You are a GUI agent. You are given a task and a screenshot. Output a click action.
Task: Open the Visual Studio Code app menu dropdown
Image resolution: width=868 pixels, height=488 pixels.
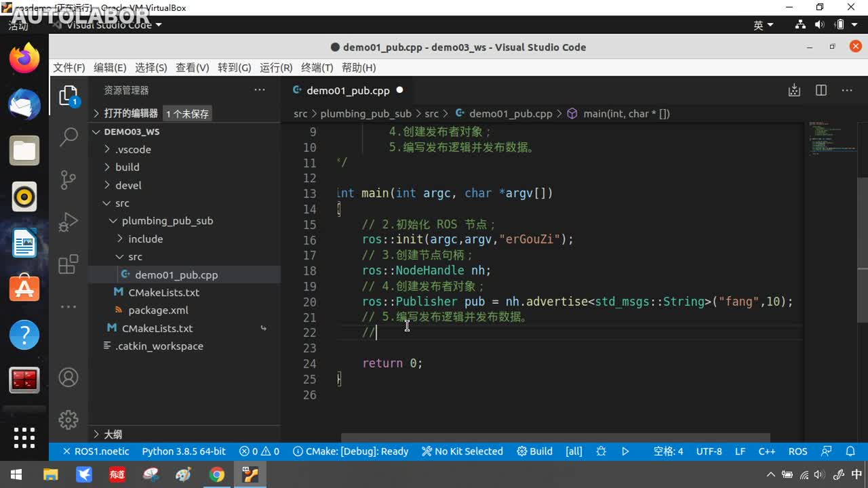tap(114, 25)
